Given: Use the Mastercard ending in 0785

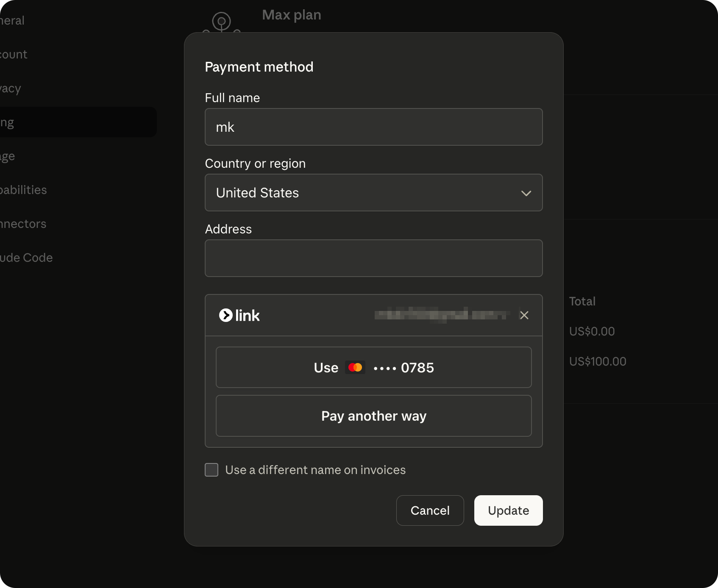Looking at the screenshot, I should point(373,367).
